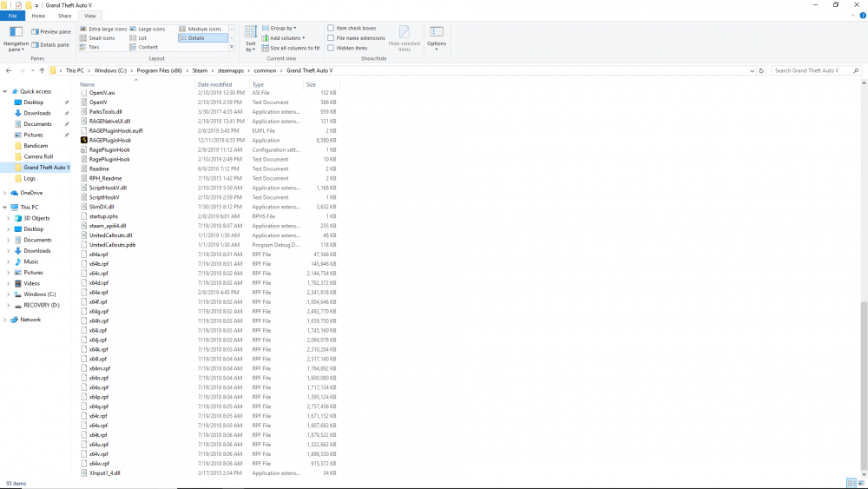Click Size all columns to fit
Screen dimensions: 868x489
(291, 48)
